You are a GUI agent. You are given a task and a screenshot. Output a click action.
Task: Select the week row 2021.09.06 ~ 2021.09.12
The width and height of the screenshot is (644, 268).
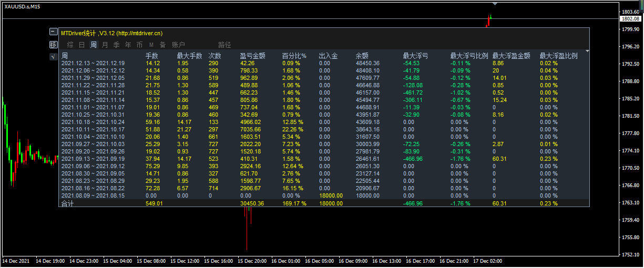pyautogui.click(x=324, y=166)
